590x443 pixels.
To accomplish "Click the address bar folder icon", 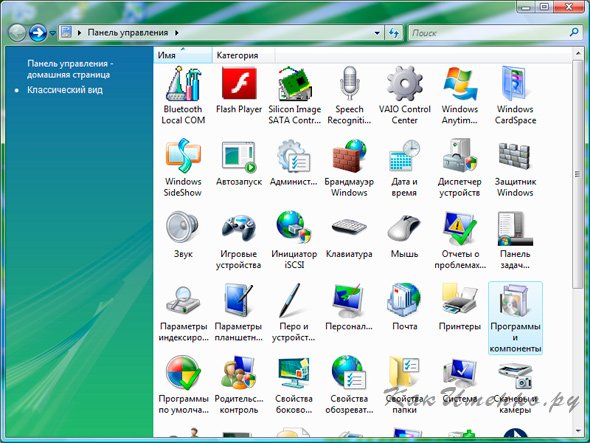I will [x=67, y=33].
